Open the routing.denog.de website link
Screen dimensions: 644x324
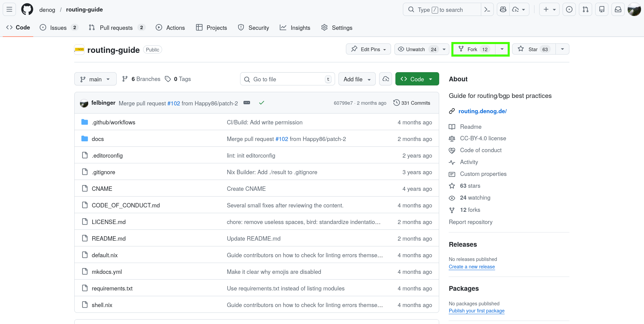(482, 111)
